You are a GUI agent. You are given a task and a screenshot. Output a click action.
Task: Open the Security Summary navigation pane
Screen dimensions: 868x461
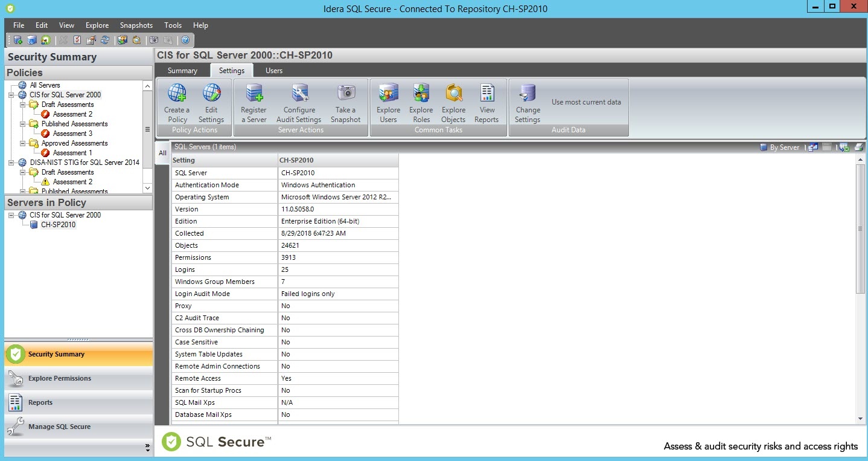point(78,354)
